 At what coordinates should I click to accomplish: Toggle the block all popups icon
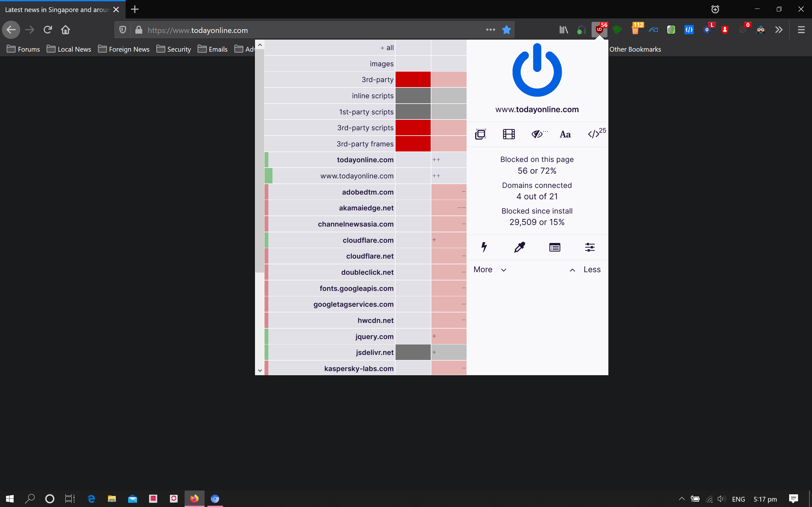tap(481, 134)
